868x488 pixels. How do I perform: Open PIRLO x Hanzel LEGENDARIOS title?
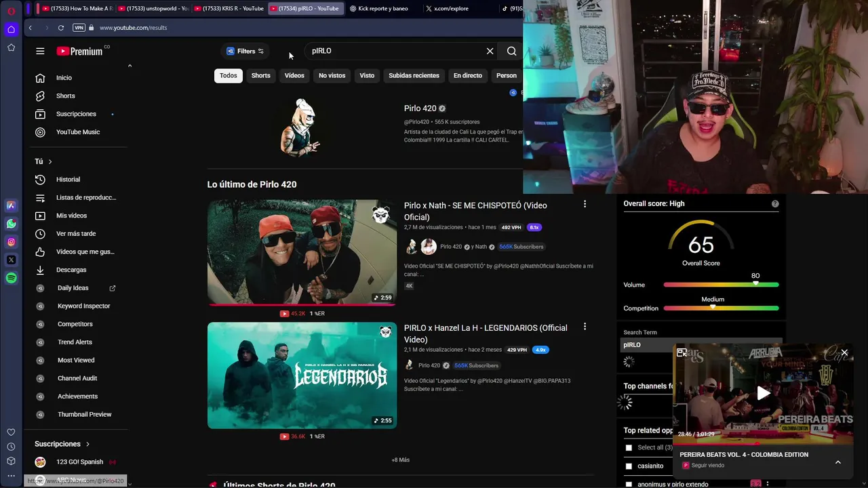pos(486,333)
